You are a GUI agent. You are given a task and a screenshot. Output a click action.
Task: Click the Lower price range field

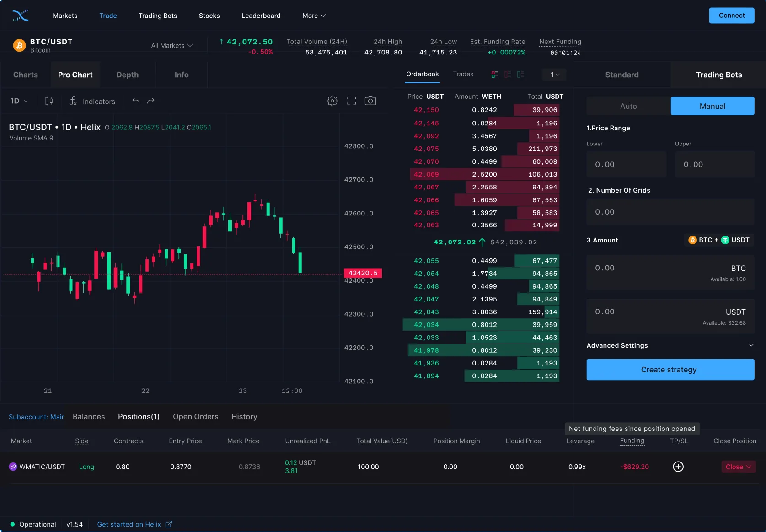tap(627, 164)
